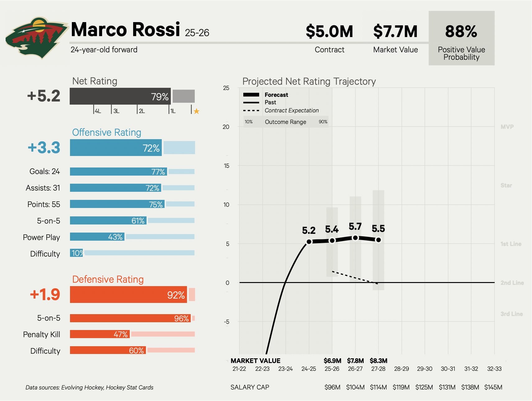Click the Outcome Range legend swatch
The height and width of the screenshot is (401, 532).
tap(286, 122)
